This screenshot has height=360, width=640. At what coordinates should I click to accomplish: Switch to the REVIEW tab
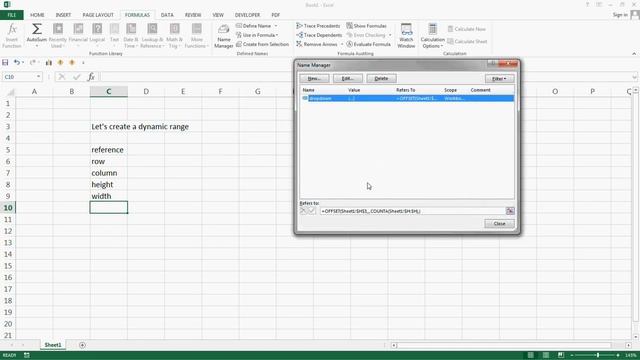click(193, 15)
